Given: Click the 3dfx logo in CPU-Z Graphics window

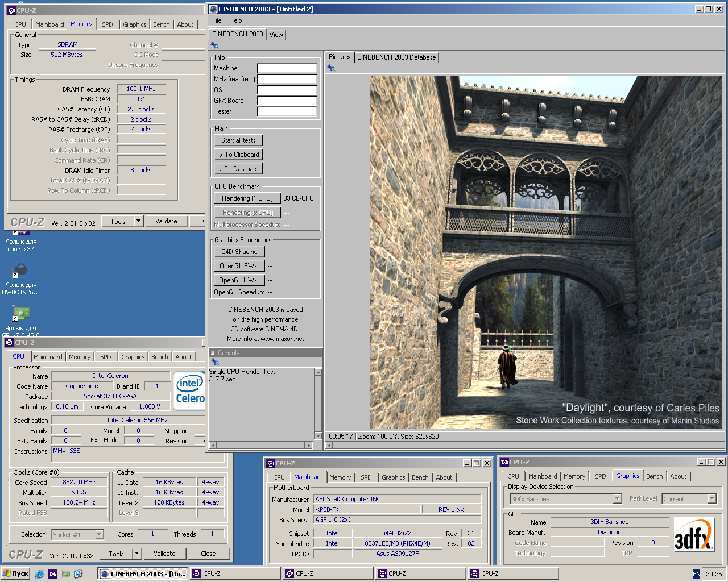Looking at the screenshot, I should click(x=693, y=534).
